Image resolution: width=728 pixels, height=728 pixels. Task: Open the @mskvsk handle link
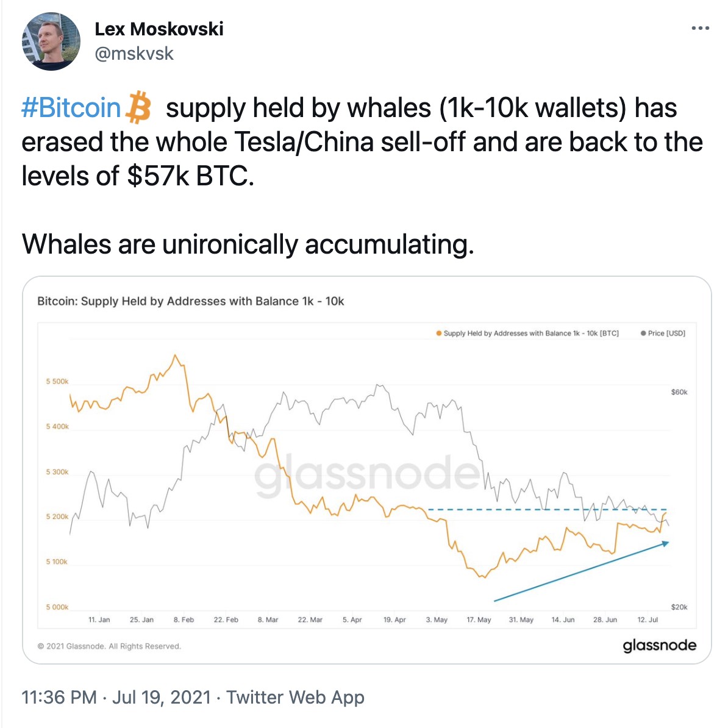(x=134, y=54)
